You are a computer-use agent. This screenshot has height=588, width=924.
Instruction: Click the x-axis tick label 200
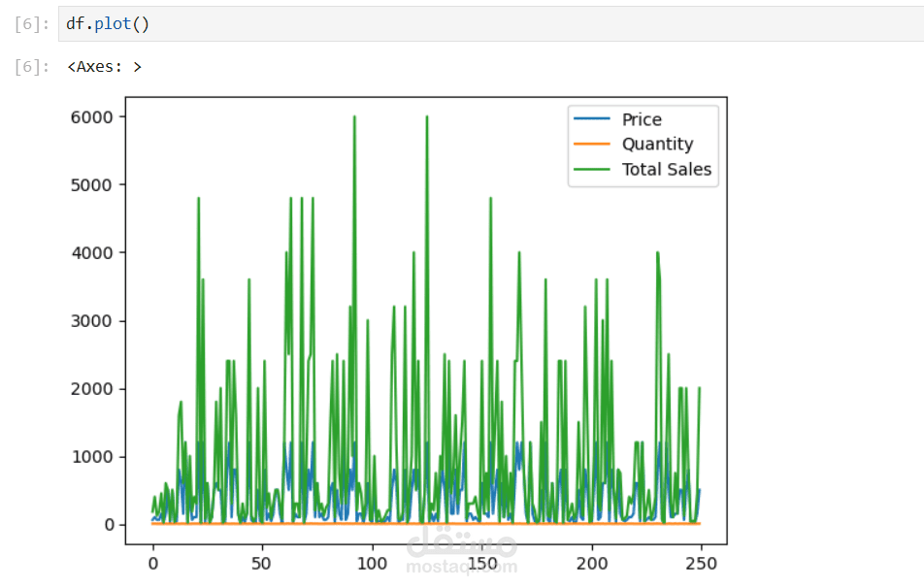[592, 564]
